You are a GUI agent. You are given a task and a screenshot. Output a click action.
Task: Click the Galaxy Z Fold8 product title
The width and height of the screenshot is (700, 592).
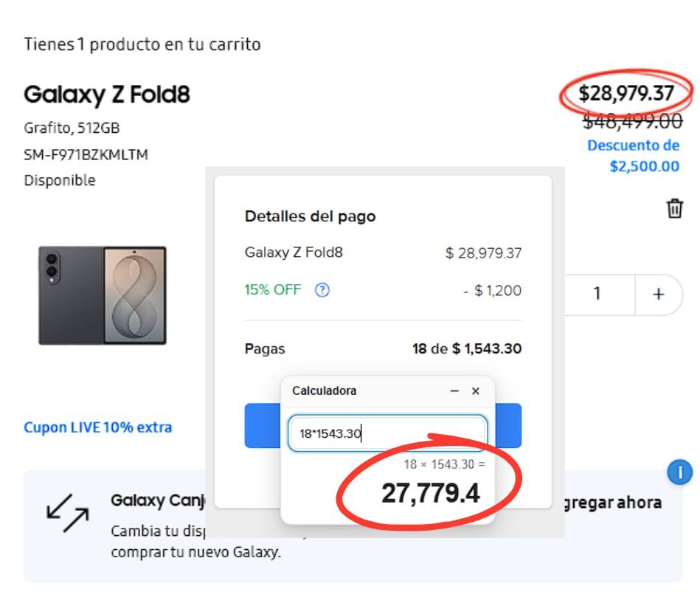(x=107, y=94)
